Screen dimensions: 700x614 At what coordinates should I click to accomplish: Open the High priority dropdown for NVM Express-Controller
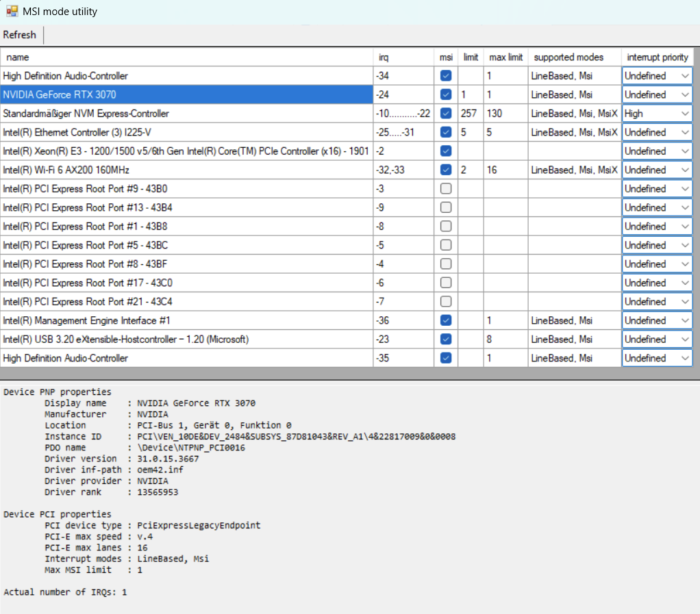click(657, 114)
